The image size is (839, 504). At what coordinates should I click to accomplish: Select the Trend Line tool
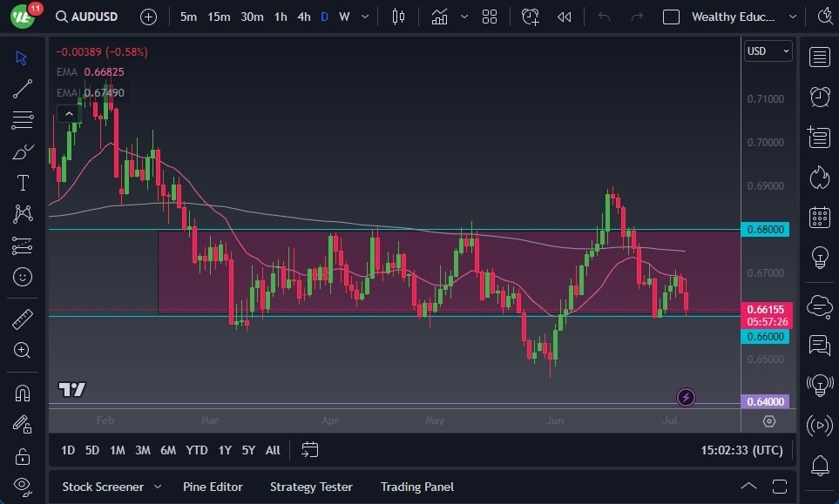click(x=23, y=88)
